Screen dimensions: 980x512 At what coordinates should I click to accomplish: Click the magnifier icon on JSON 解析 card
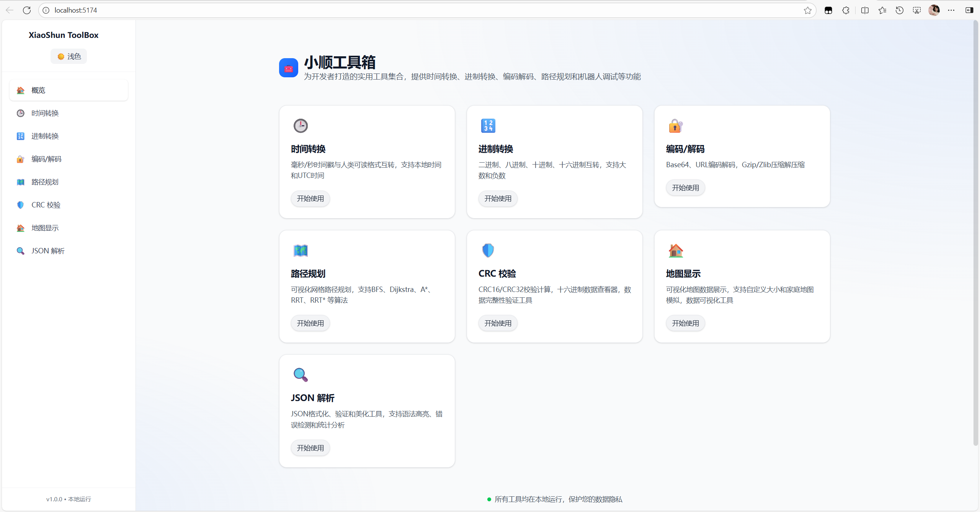click(301, 375)
